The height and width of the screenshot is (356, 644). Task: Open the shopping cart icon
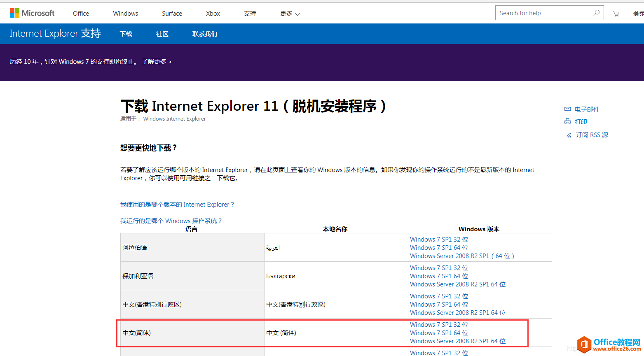tap(616, 14)
